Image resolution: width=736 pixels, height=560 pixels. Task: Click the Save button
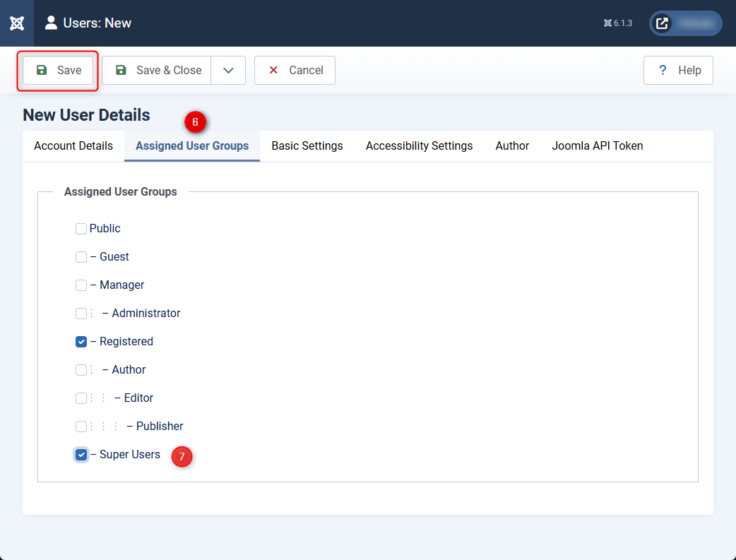point(58,70)
